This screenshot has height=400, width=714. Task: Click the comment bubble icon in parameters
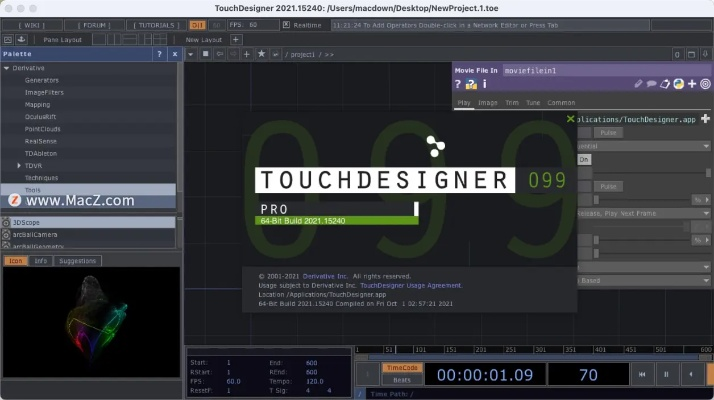[x=651, y=85]
